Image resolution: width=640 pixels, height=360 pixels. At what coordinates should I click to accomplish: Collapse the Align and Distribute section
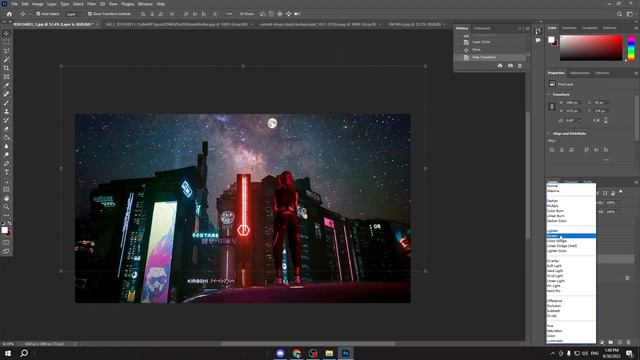549,133
